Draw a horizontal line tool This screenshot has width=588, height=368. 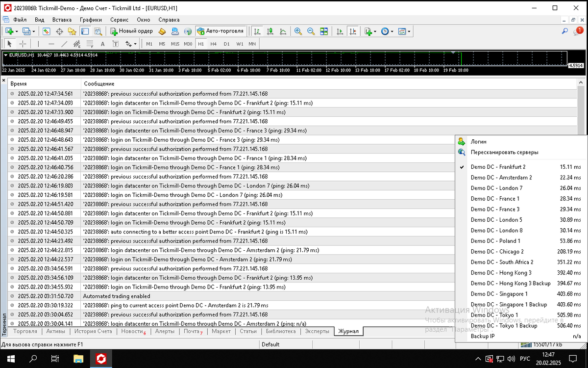[x=51, y=44]
